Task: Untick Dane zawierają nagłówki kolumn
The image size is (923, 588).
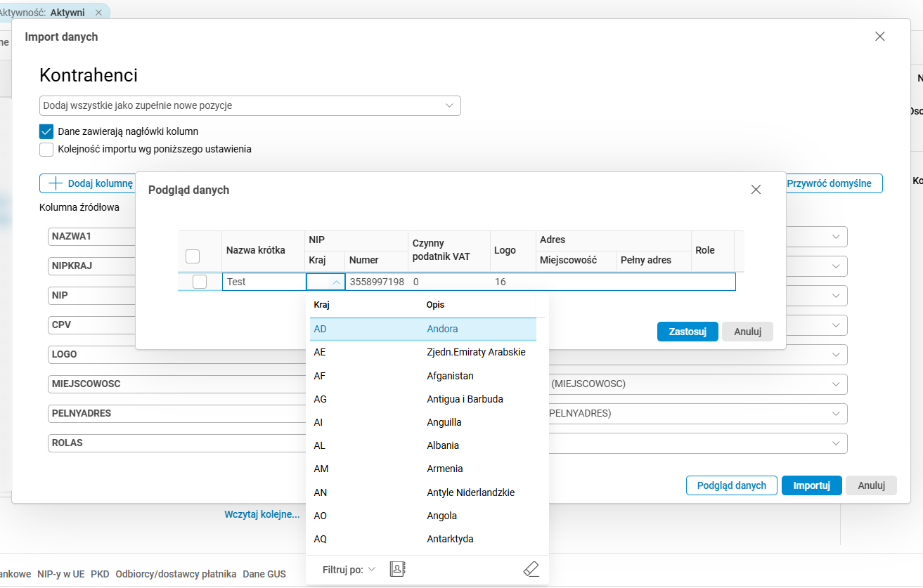Action: [46, 131]
